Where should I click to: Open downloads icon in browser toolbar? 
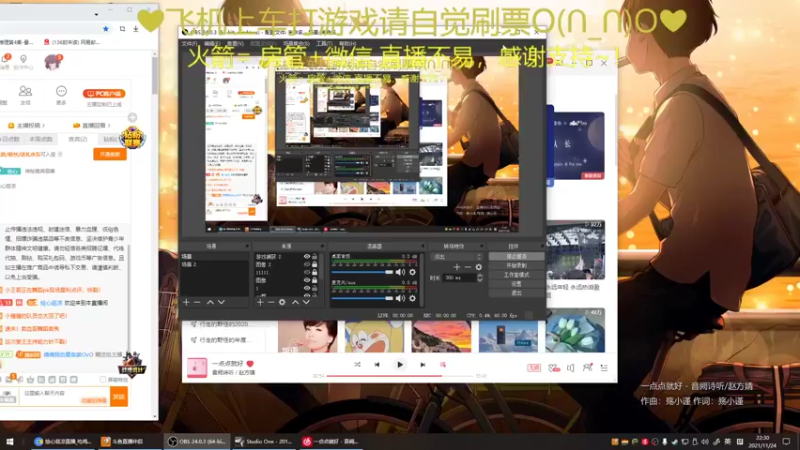[x=136, y=29]
